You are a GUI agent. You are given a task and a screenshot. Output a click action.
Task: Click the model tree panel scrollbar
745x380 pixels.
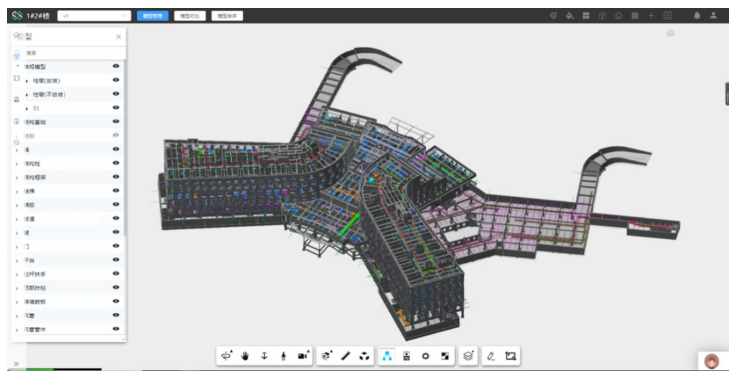coord(125,148)
